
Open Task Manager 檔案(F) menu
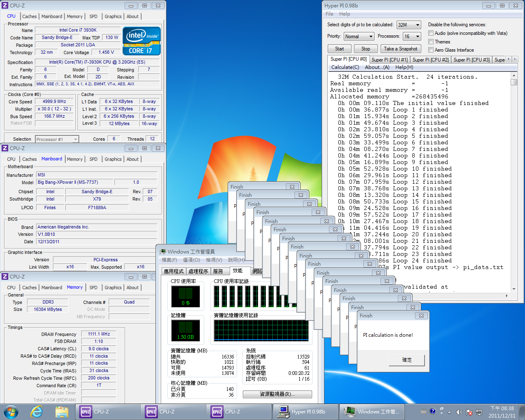point(169,260)
